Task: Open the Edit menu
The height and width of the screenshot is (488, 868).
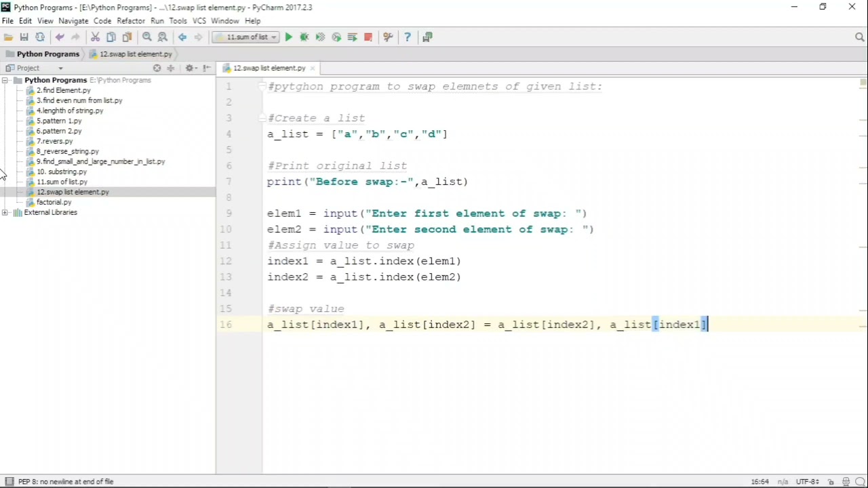Action: [x=25, y=21]
